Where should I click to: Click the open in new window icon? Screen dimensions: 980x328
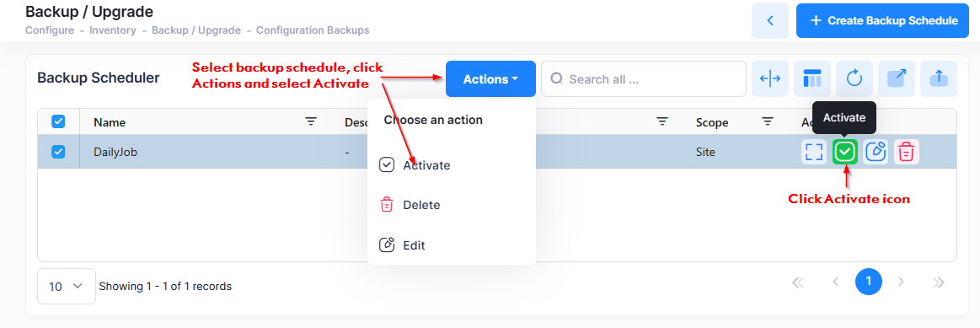[897, 79]
